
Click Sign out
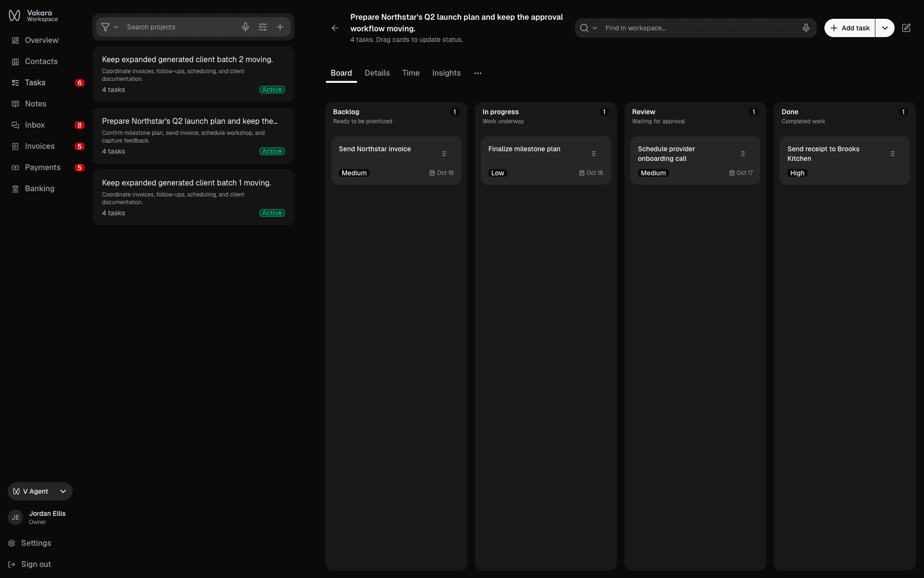30,565
